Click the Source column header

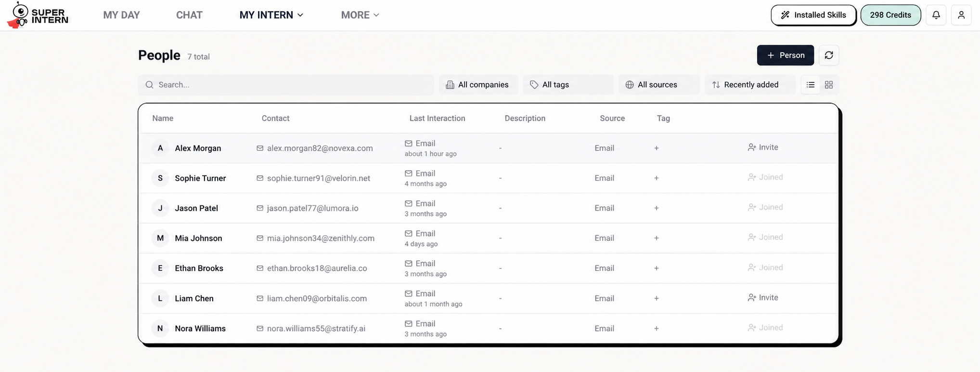coord(612,119)
